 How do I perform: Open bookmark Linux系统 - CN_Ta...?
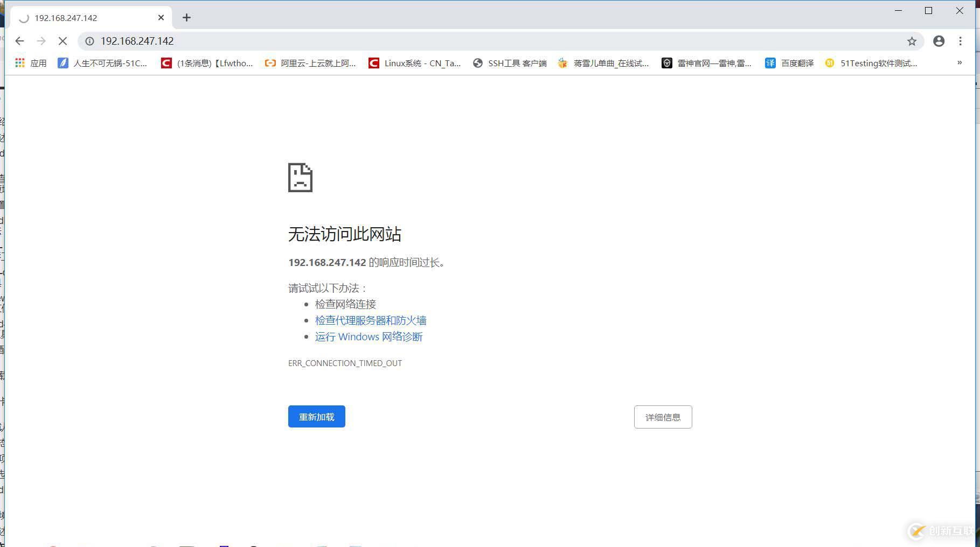click(x=415, y=63)
